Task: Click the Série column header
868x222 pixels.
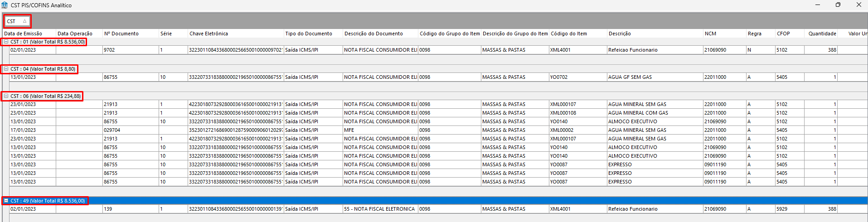Action: click(173, 34)
